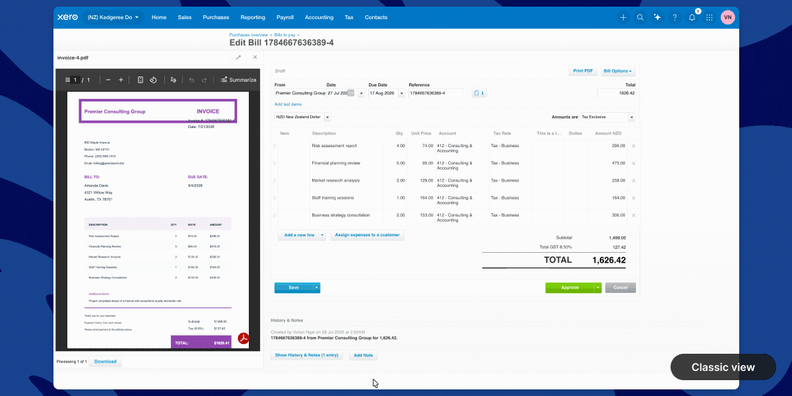
Task: Click the Reference input field
Action: 435,93
